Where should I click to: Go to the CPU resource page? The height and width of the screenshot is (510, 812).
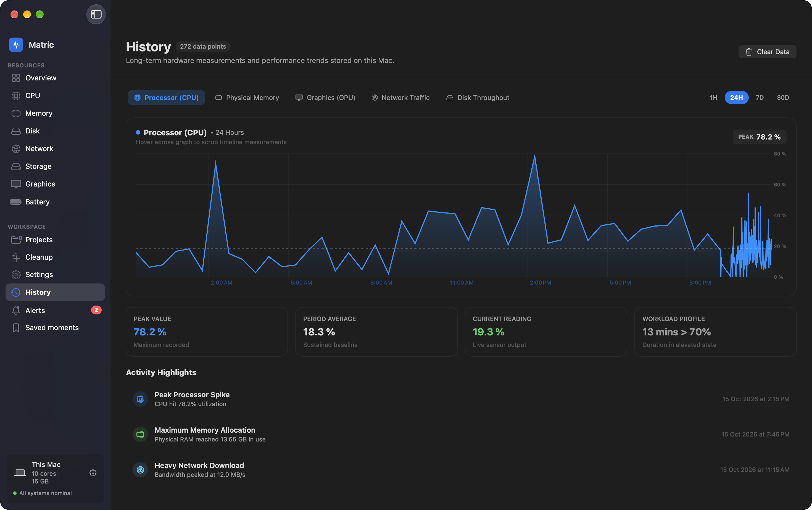[x=55, y=96]
